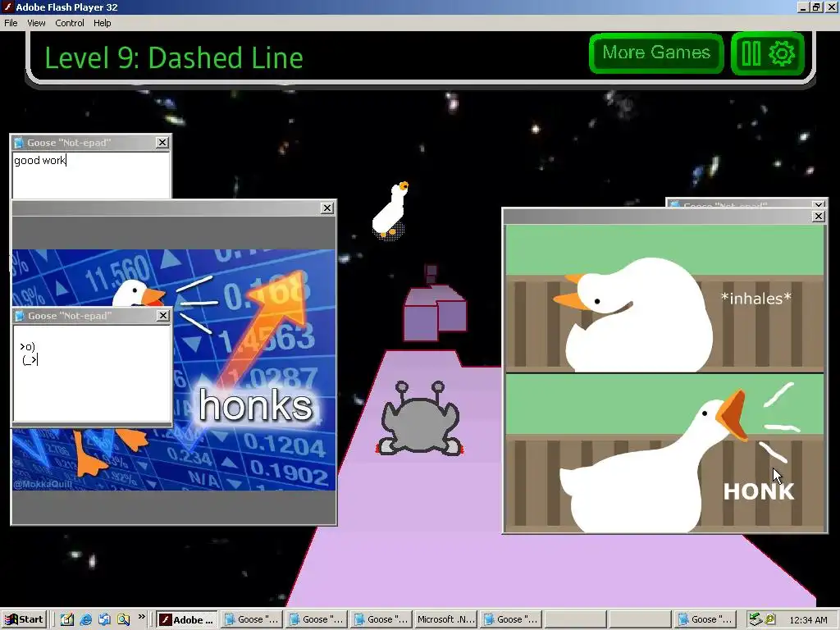Open the File menu
This screenshot has height=630, width=840.
[11, 23]
